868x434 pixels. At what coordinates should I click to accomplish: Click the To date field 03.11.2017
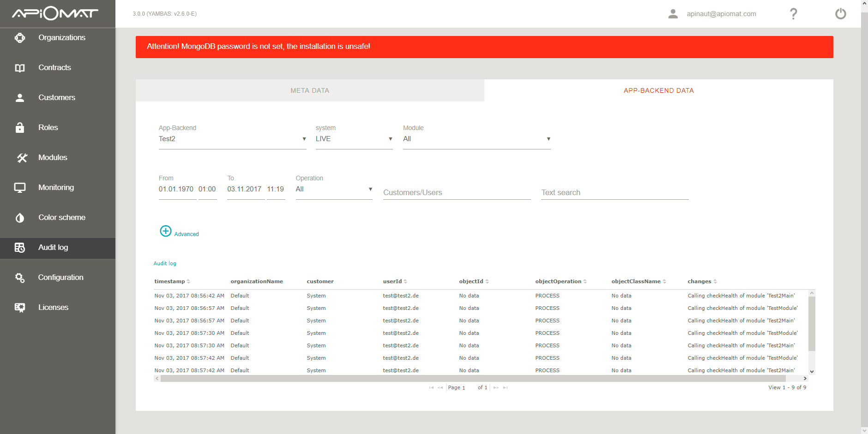[x=246, y=190]
